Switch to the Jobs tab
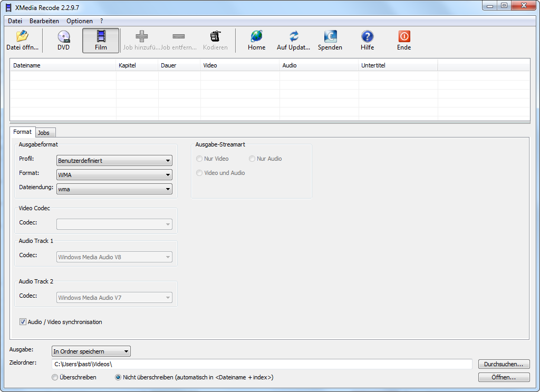The image size is (540, 392). tap(44, 133)
